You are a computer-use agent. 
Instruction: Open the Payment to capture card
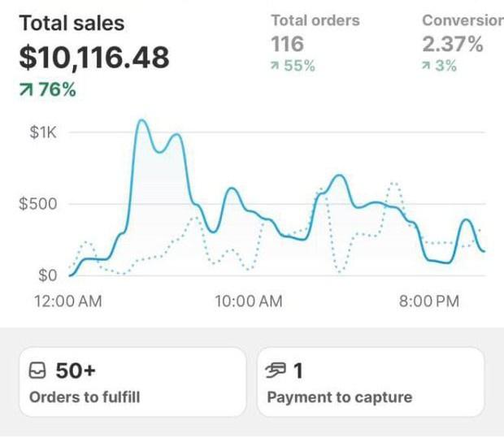click(371, 382)
